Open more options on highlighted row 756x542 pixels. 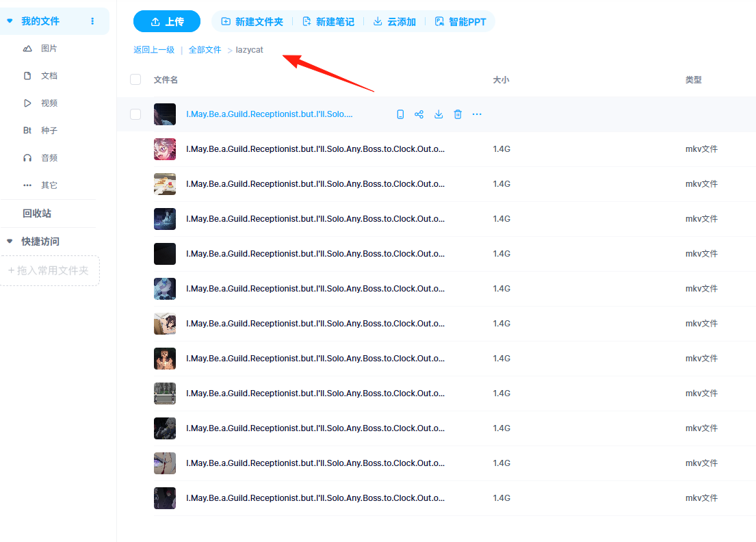[x=477, y=114]
